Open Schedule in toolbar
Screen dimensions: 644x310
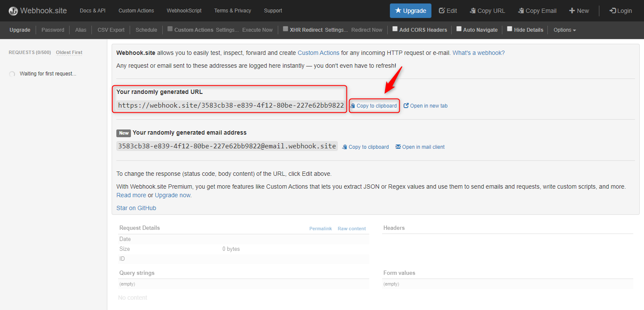146,30
